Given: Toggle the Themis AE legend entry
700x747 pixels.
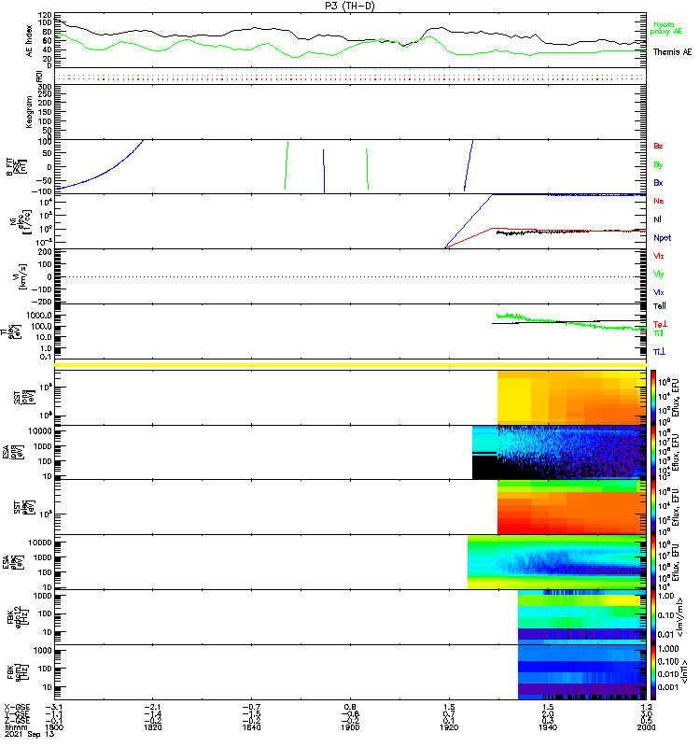Looking at the screenshot, I should pyautogui.click(x=672, y=52).
